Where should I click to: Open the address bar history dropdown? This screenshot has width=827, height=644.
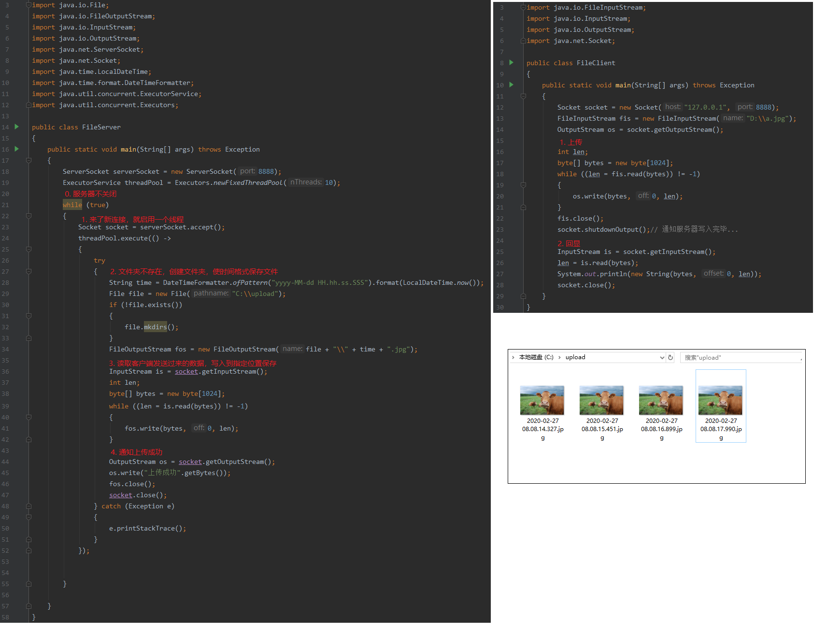(662, 358)
